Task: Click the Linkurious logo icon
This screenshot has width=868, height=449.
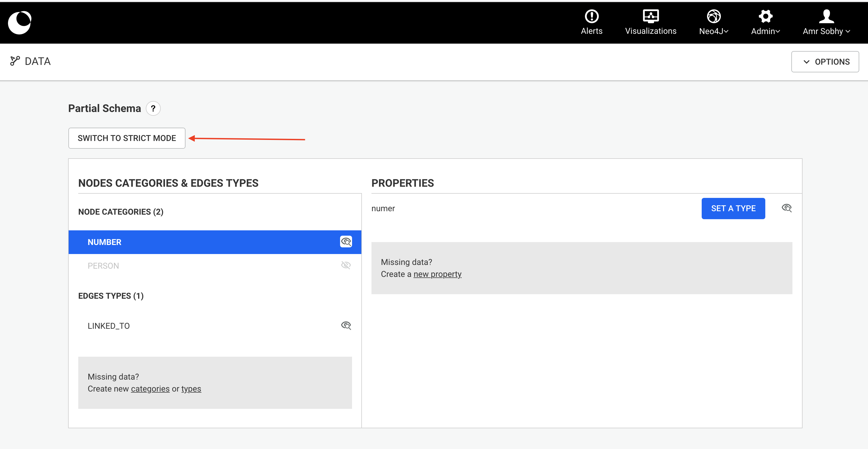Action: click(x=19, y=23)
